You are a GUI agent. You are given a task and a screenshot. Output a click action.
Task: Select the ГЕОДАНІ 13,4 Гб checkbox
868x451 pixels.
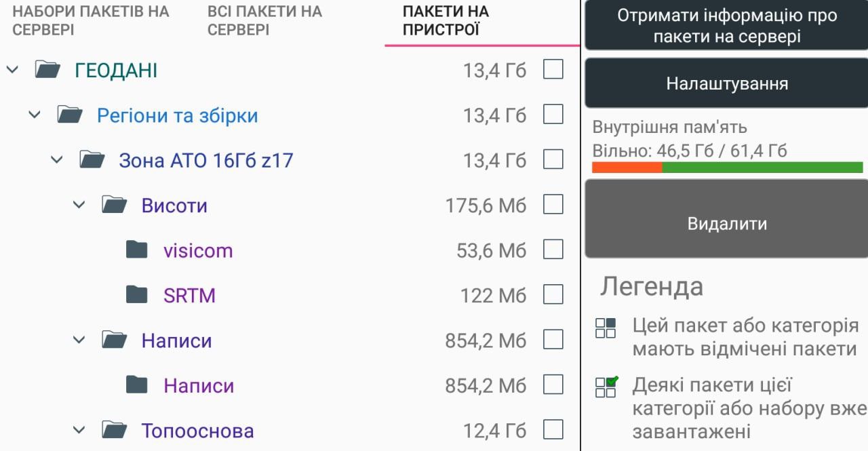pyautogui.click(x=553, y=69)
